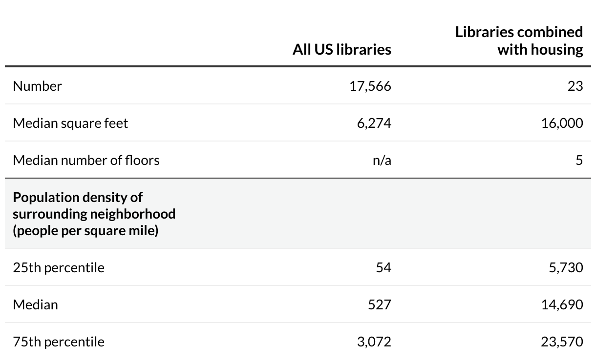Click the 'Population density' section heading

94,214
